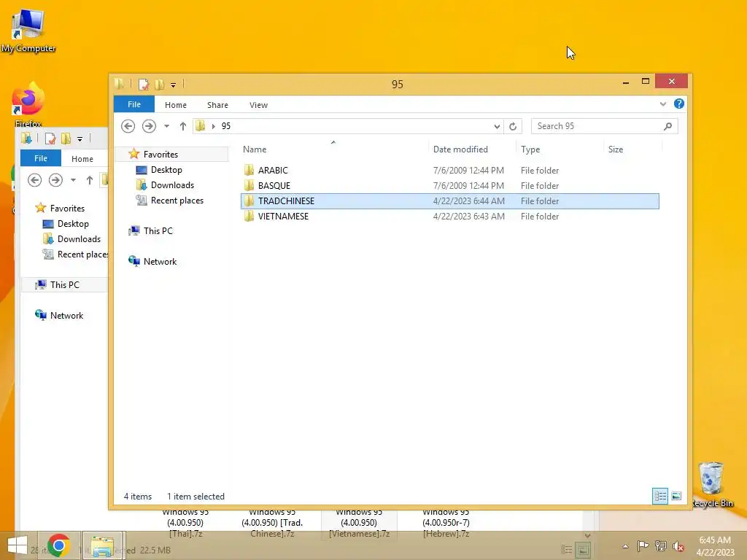Select the BASQUE folder icon
This screenshot has width=747, height=560.
coord(249,185)
